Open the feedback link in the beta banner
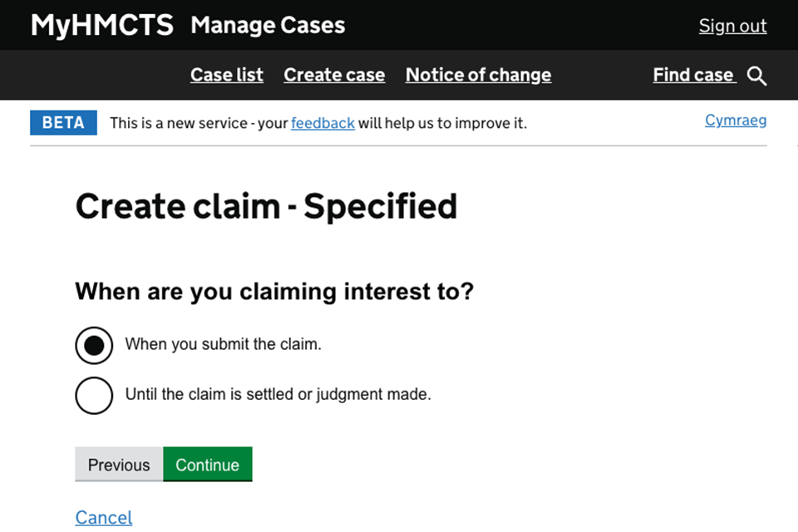Viewport: 798px width, 532px height. click(323, 123)
